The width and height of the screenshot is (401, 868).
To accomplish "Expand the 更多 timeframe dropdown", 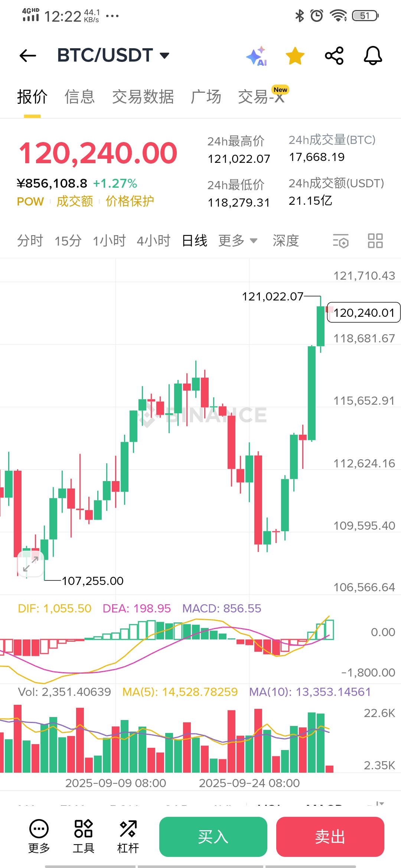I will pyautogui.click(x=238, y=241).
